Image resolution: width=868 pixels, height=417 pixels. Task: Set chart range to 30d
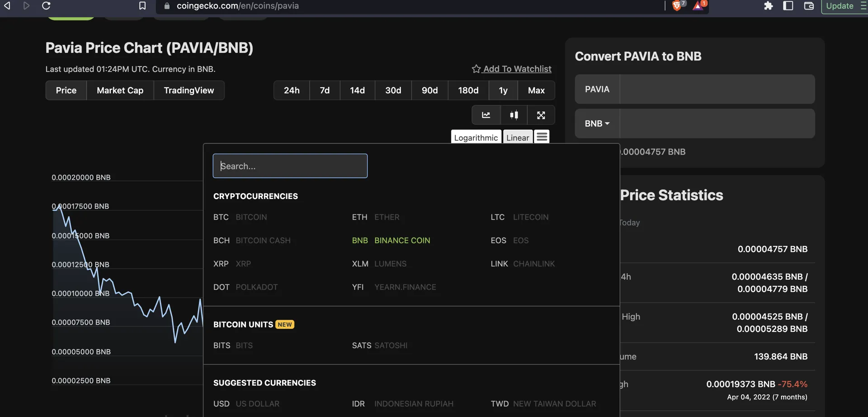point(393,90)
